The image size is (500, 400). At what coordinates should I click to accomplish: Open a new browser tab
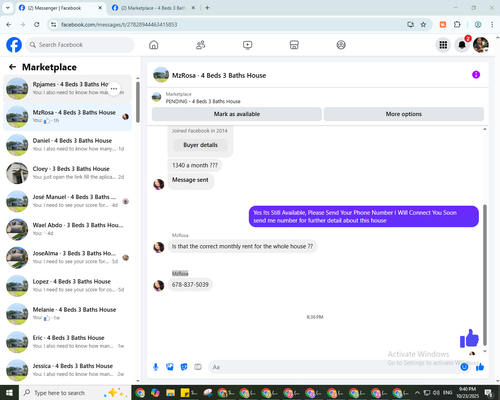click(x=207, y=8)
